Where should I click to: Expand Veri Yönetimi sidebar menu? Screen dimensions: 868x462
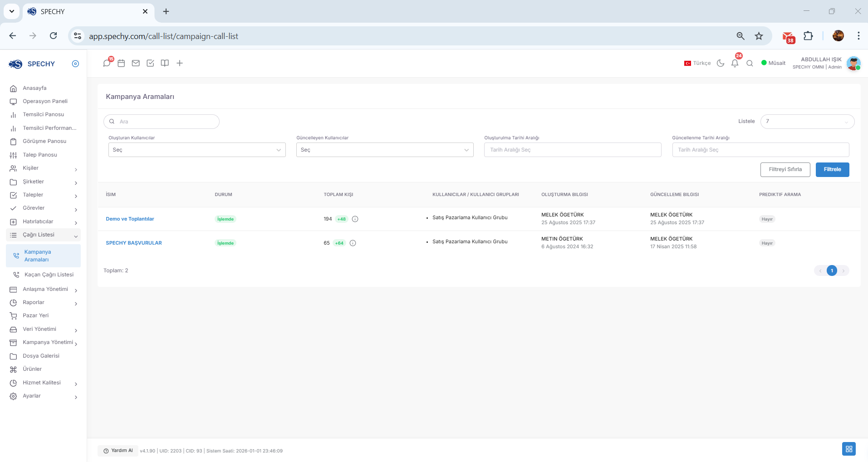pyautogui.click(x=43, y=329)
